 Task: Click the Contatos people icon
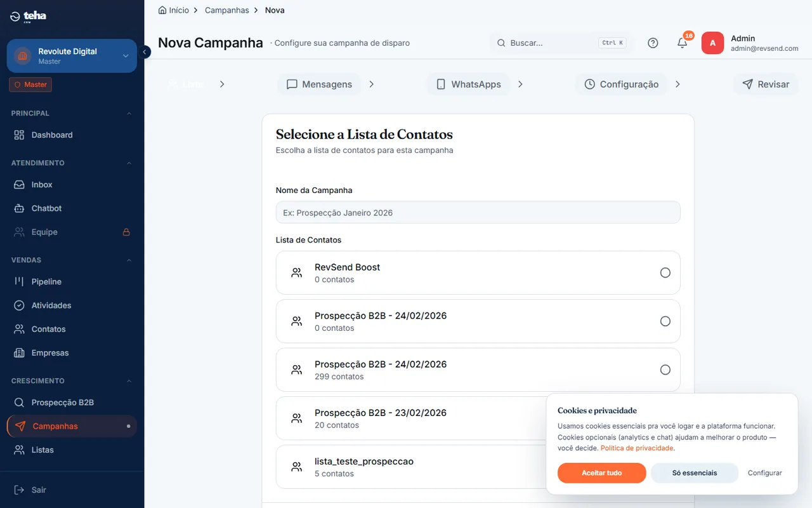pos(19,329)
